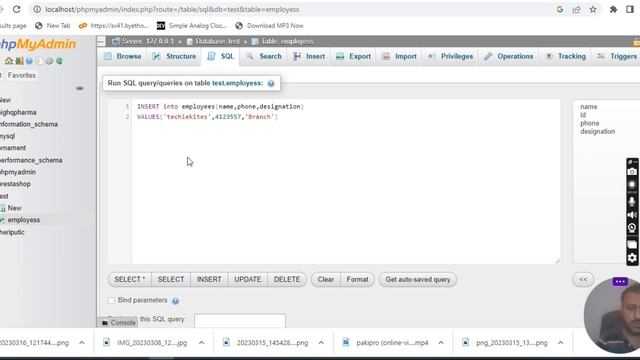
Task: Open the Export tab
Action: (x=353, y=56)
